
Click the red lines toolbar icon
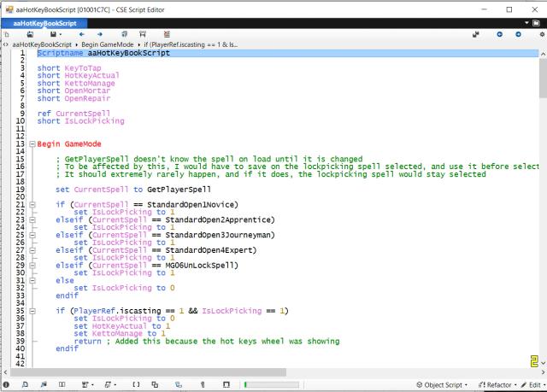[167, 34]
